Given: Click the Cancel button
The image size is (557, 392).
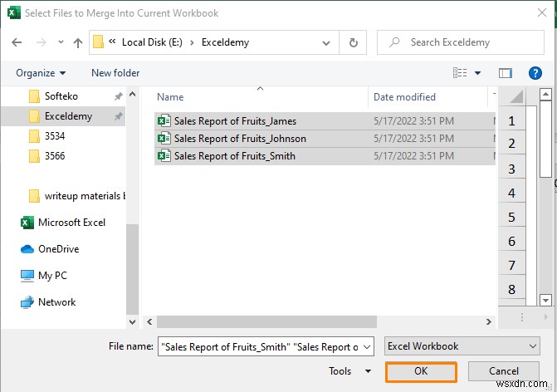Looking at the screenshot, I should pyautogui.click(x=504, y=371).
